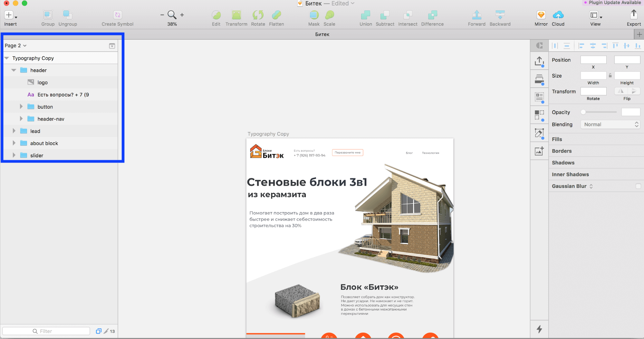Click the Flatten toolbar icon
This screenshot has width=644, height=339.
[276, 15]
